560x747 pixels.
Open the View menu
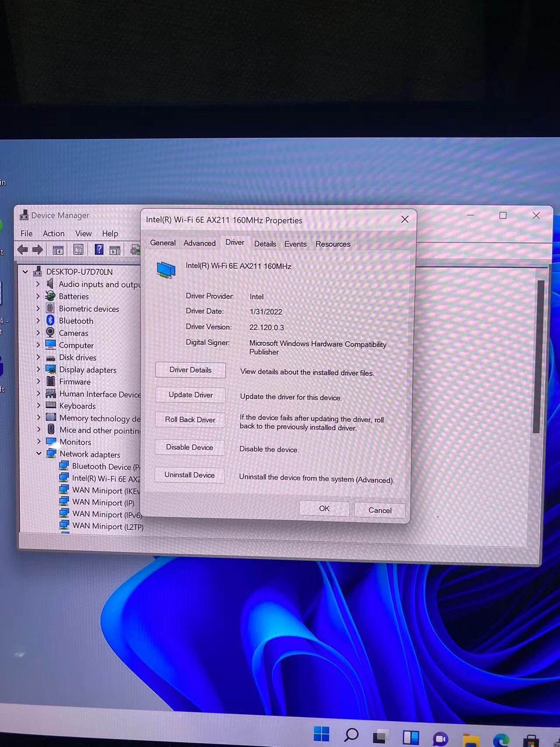pos(84,234)
